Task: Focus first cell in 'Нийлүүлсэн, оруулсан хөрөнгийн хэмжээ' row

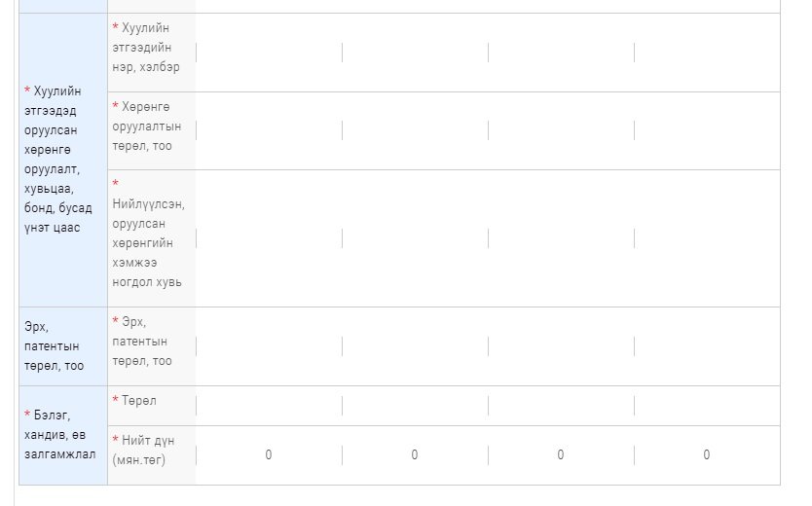Action: (269, 238)
